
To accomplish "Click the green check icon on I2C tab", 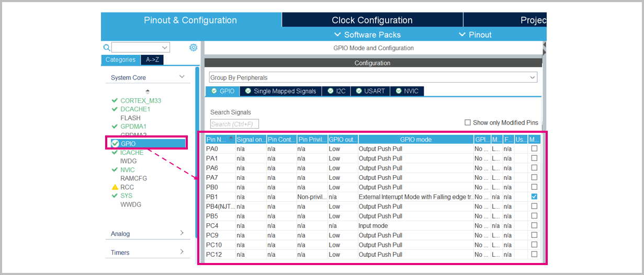I will click(330, 91).
